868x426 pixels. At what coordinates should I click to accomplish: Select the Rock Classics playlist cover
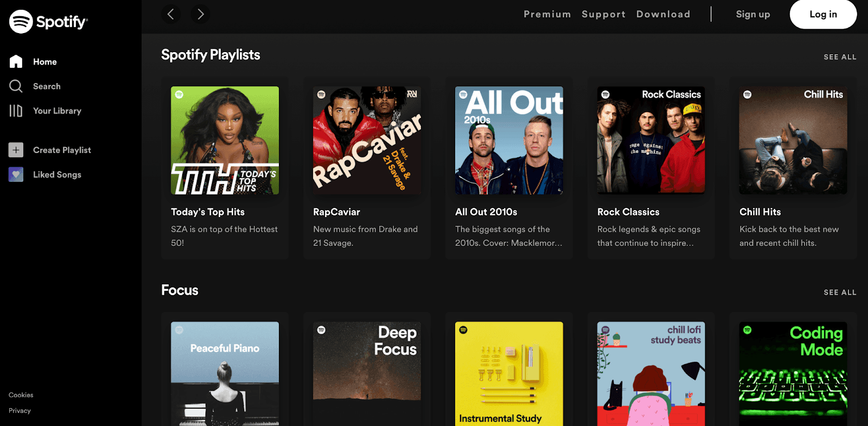pos(651,140)
